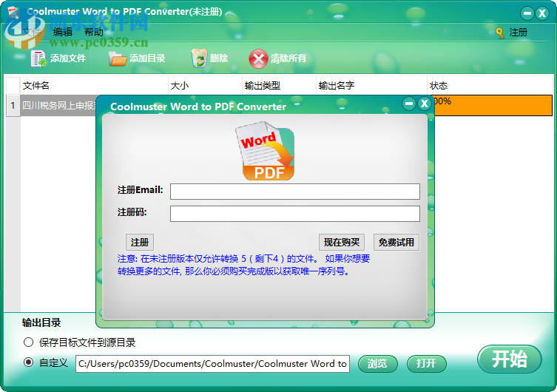
Task: Click the 文件名 column header
Action: 94,86
